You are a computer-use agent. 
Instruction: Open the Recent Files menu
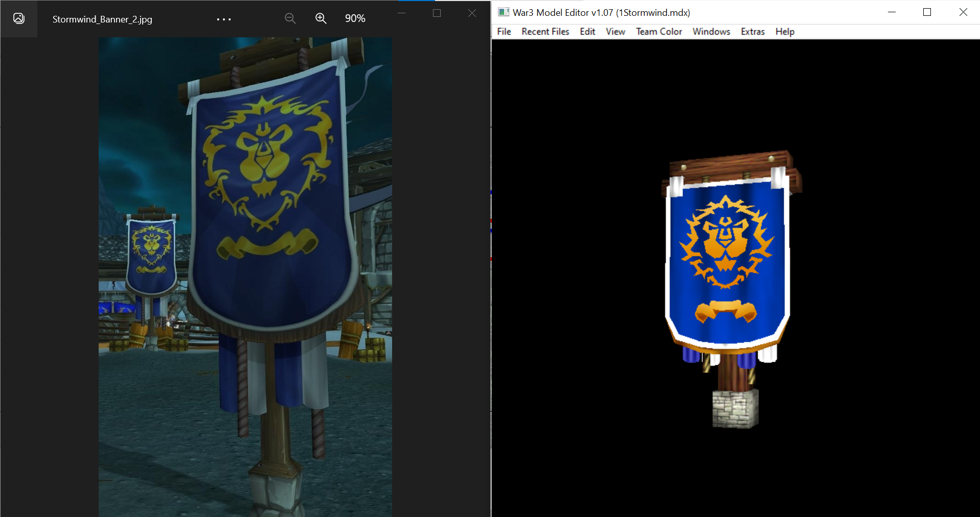545,32
